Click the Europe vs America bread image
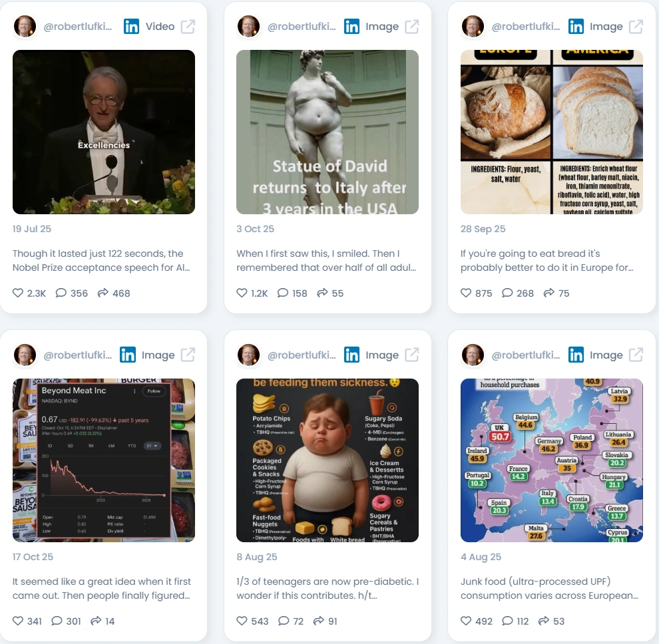 [x=551, y=132]
